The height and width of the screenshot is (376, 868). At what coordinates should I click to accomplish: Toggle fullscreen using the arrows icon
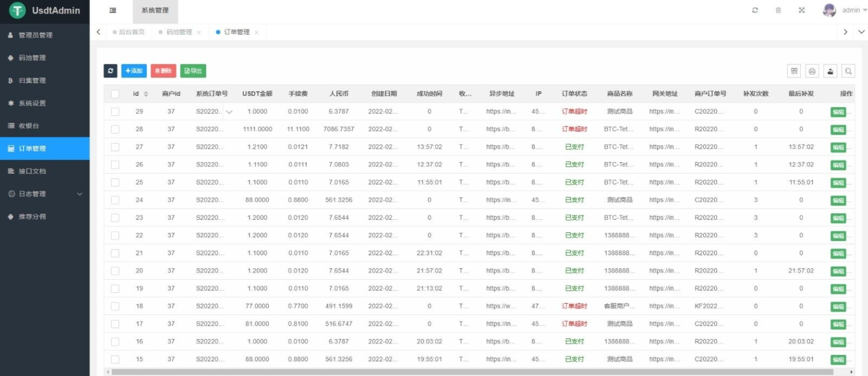coord(802,10)
